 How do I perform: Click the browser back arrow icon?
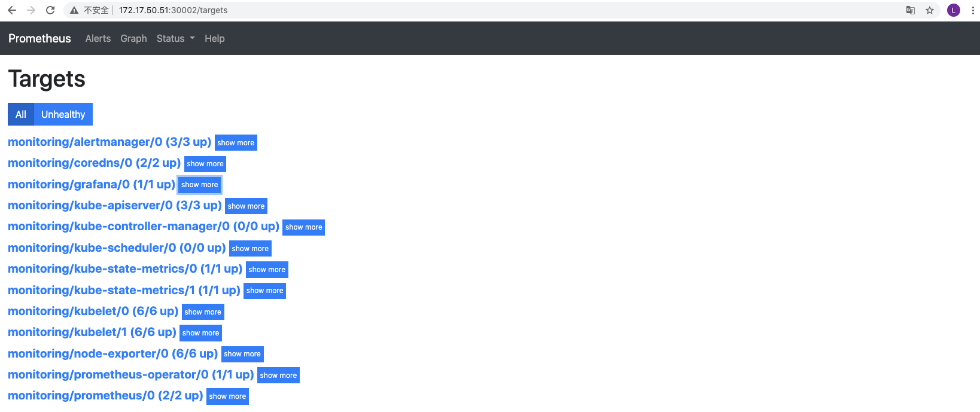coord(12,10)
